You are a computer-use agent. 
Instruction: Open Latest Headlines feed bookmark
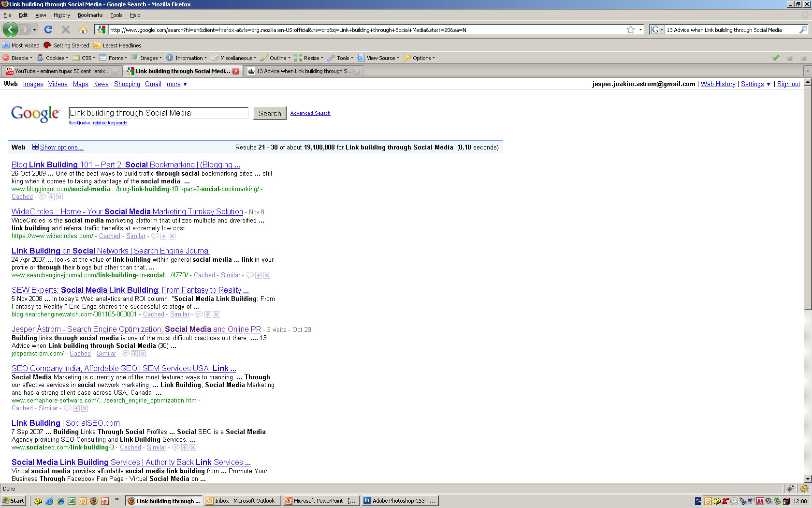(117, 45)
